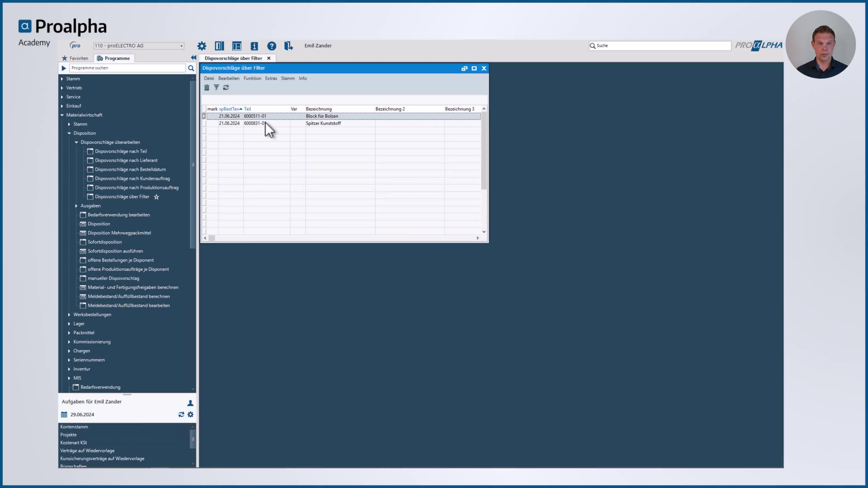Select the Kontenstamm task entry

pos(74,427)
